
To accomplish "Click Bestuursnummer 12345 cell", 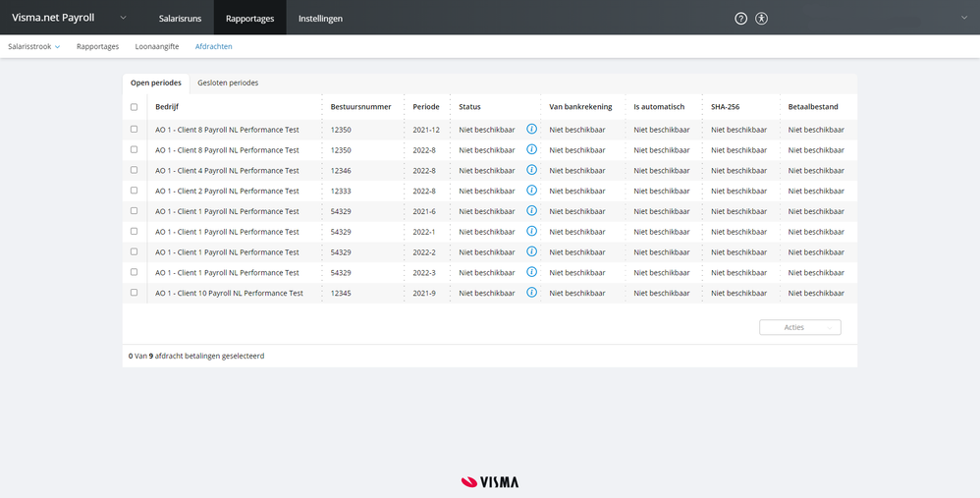I will point(341,293).
